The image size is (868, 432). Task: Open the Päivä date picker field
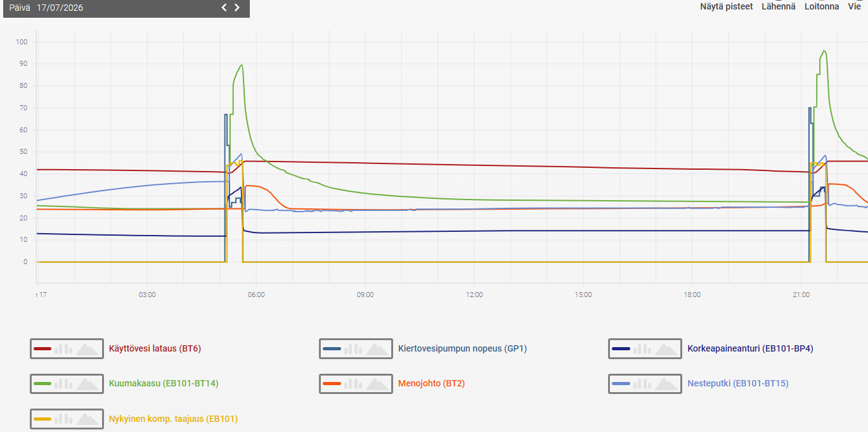tap(60, 8)
